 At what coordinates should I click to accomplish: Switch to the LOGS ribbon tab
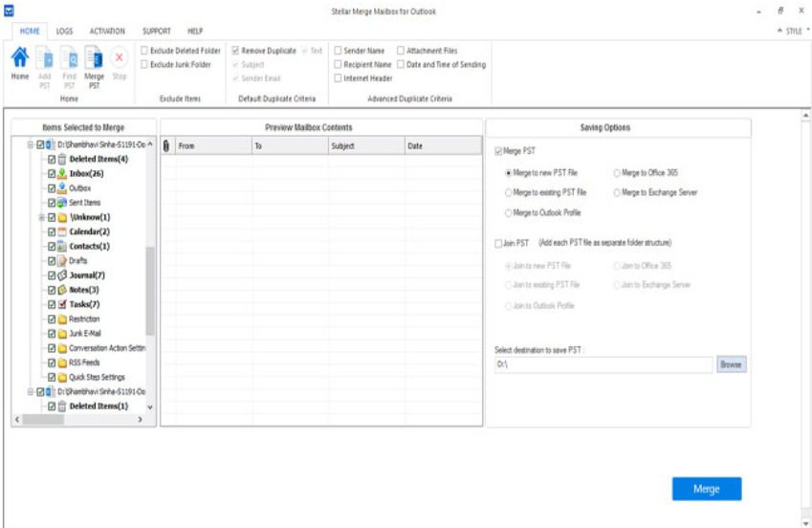pyautogui.click(x=64, y=32)
